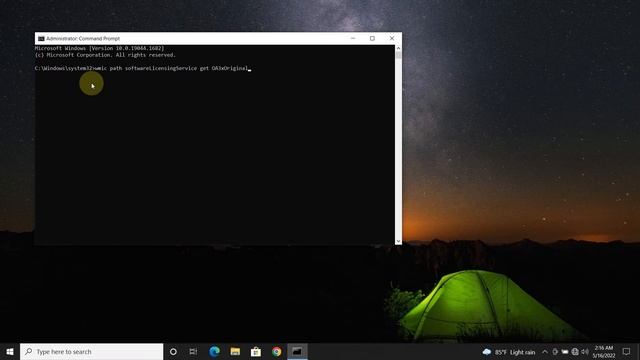The height and width of the screenshot is (360, 640).
Task: Open File Explorer from taskbar
Action: tap(235, 351)
